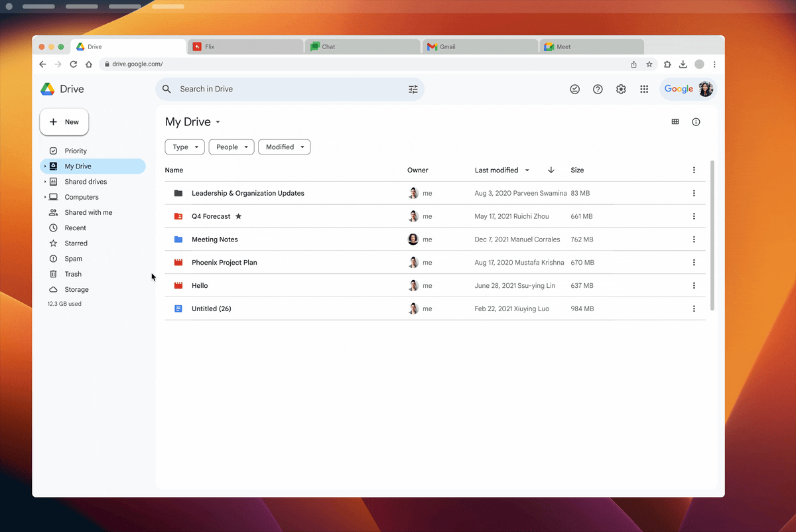This screenshot has width=796, height=532.
Task: Open the People filter dropdown
Action: 232,147
